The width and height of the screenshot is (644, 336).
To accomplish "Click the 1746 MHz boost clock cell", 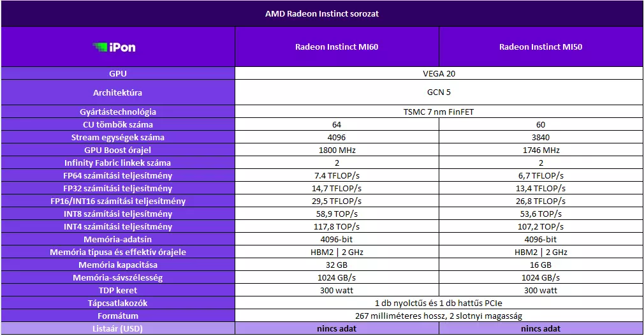I will pos(541,150).
